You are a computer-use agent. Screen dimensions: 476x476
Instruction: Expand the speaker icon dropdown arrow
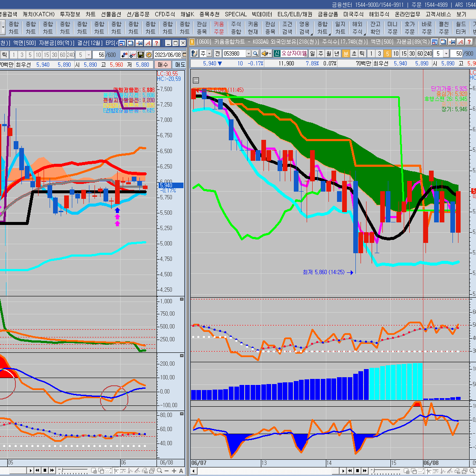(x=269, y=54)
